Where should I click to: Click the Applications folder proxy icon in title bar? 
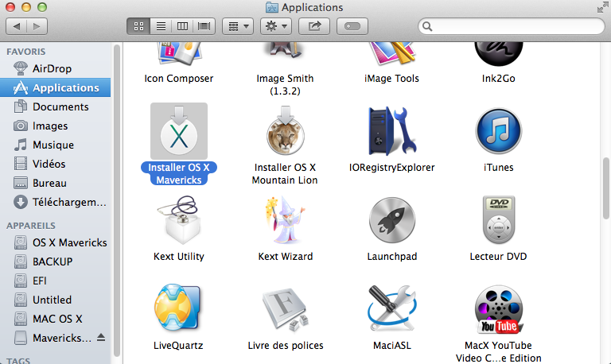(x=272, y=7)
